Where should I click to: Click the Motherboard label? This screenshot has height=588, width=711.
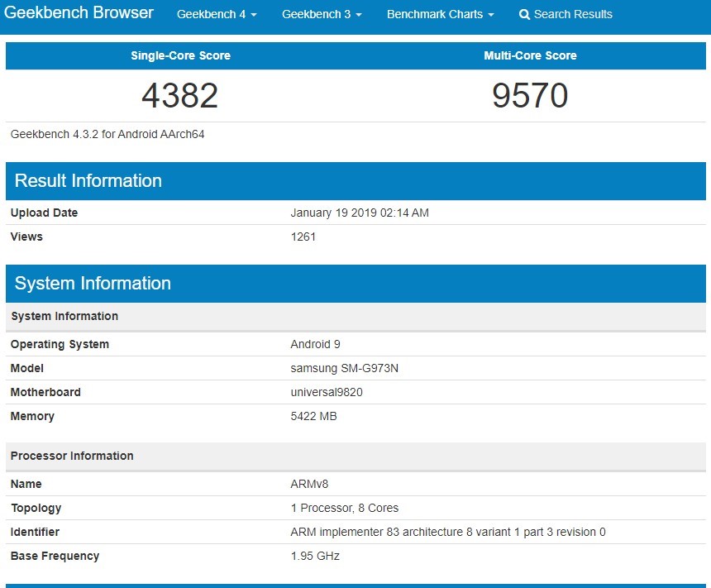(45, 392)
